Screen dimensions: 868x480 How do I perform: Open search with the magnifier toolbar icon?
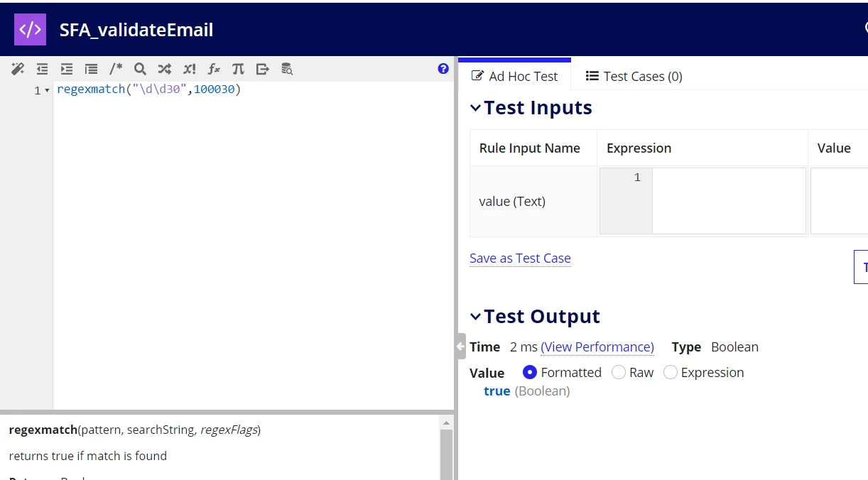140,69
